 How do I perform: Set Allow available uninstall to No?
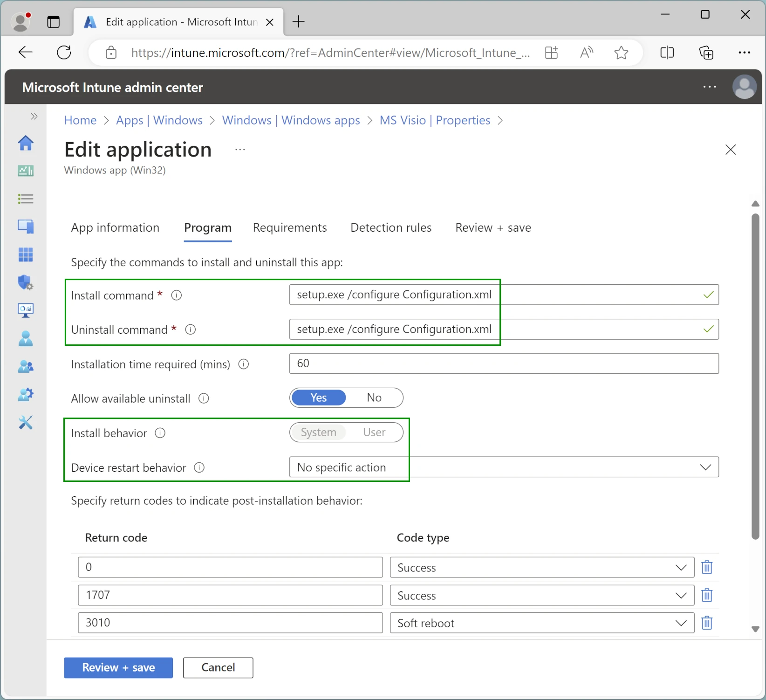pyautogui.click(x=374, y=398)
